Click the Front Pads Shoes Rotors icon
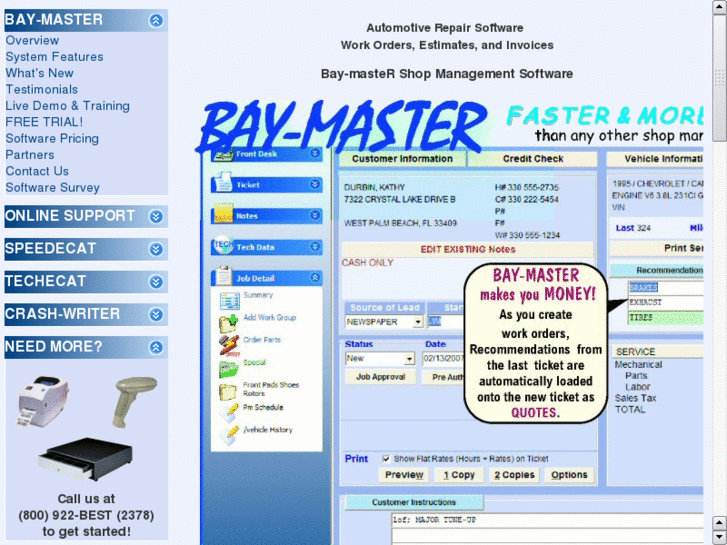Viewport: 727px width, 545px height. pos(229,391)
